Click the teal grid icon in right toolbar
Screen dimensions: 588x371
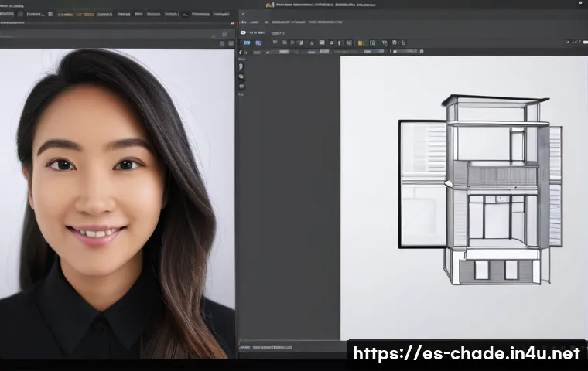point(372,43)
